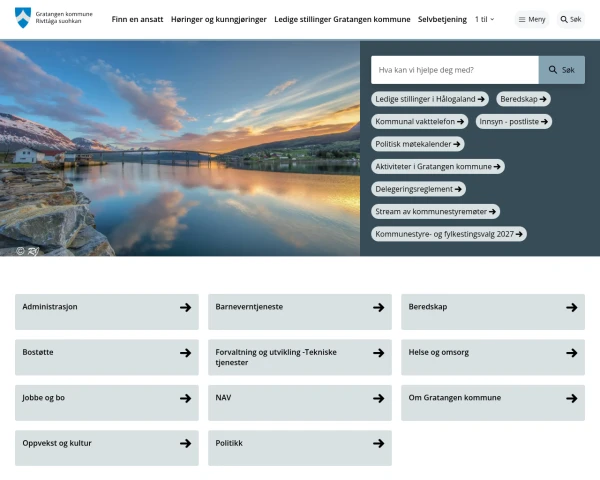Open the Meny hamburger menu
600x480 pixels.
point(532,19)
